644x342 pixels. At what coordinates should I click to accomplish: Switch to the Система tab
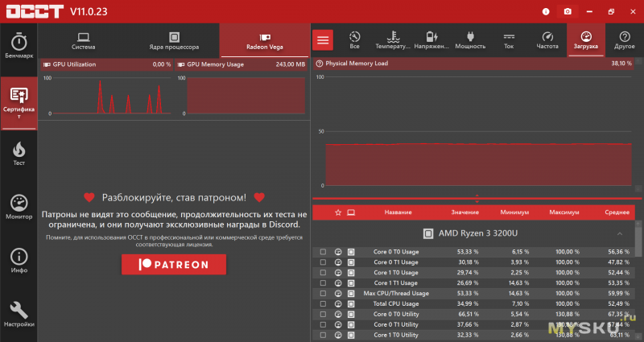(x=84, y=41)
